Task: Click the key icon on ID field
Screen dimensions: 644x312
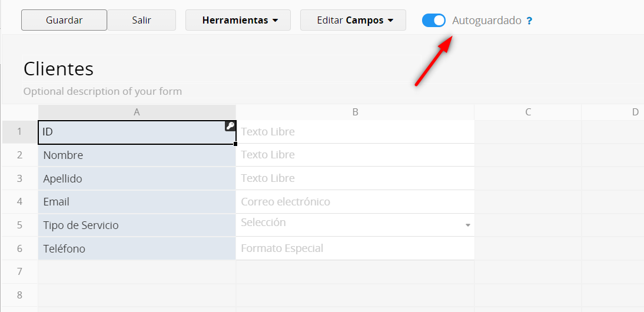Action: click(x=230, y=126)
